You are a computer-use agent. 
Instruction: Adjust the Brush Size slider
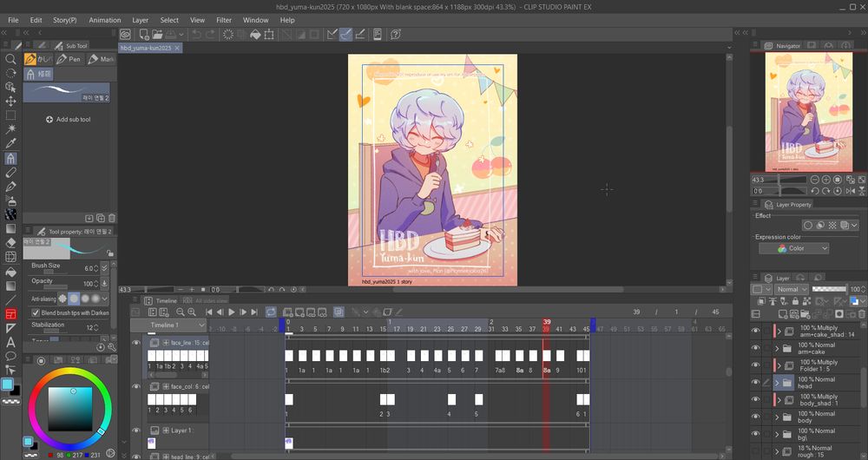click(x=56, y=272)
